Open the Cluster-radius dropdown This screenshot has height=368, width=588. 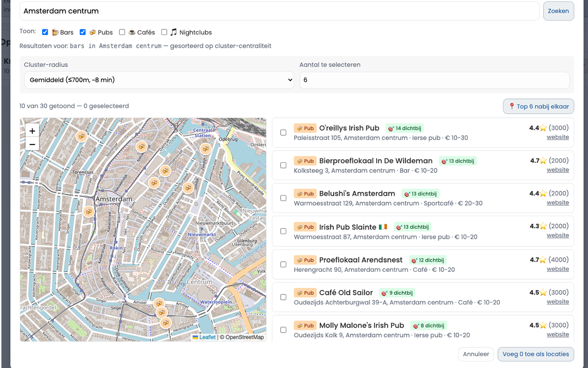pyautogui.click(x=159, y=80)
